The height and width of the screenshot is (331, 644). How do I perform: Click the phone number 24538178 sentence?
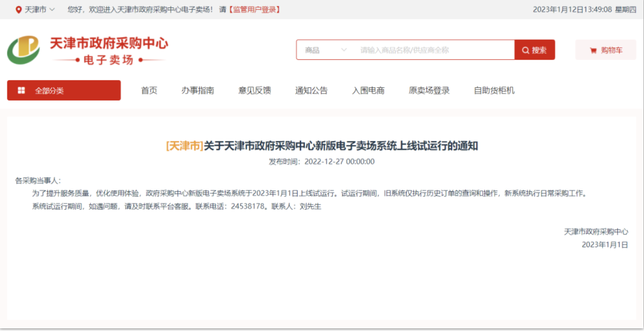(x=231, y=206)
